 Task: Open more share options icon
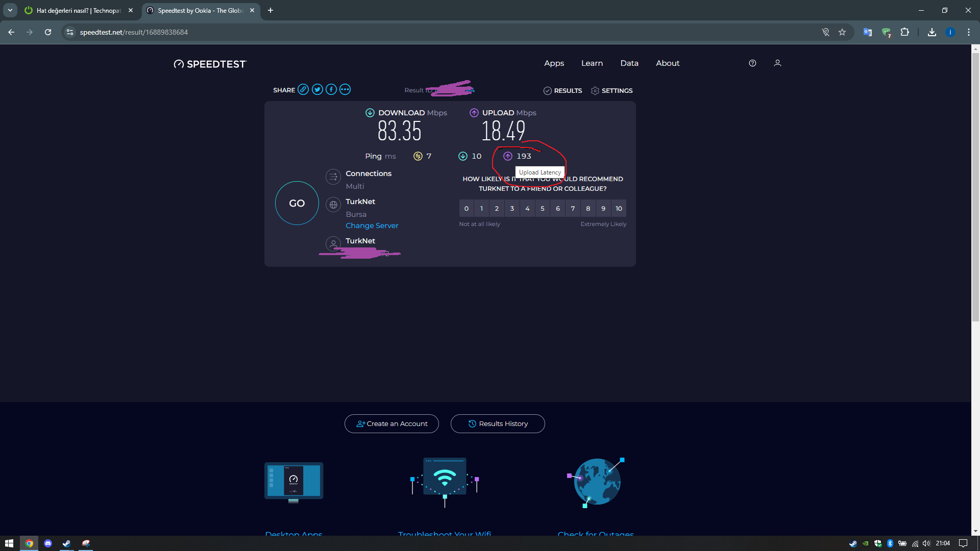(x=346, y=90)
